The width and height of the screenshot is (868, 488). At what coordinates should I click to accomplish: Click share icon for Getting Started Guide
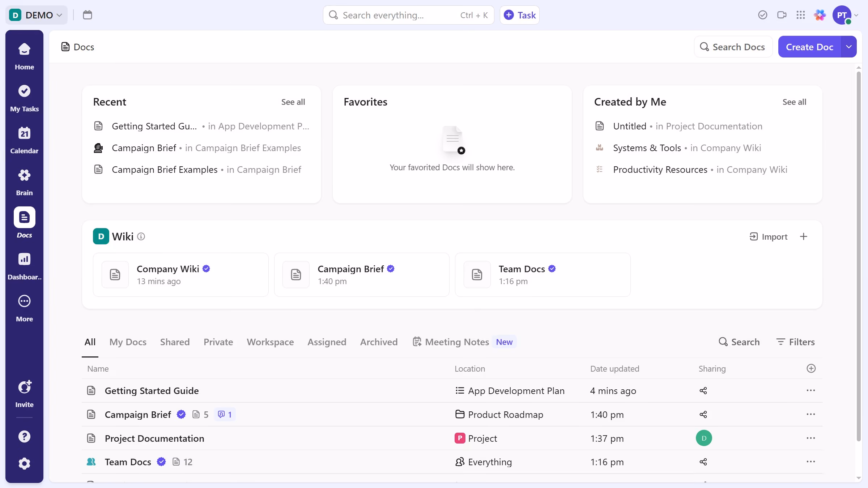(x=703, y=390)
